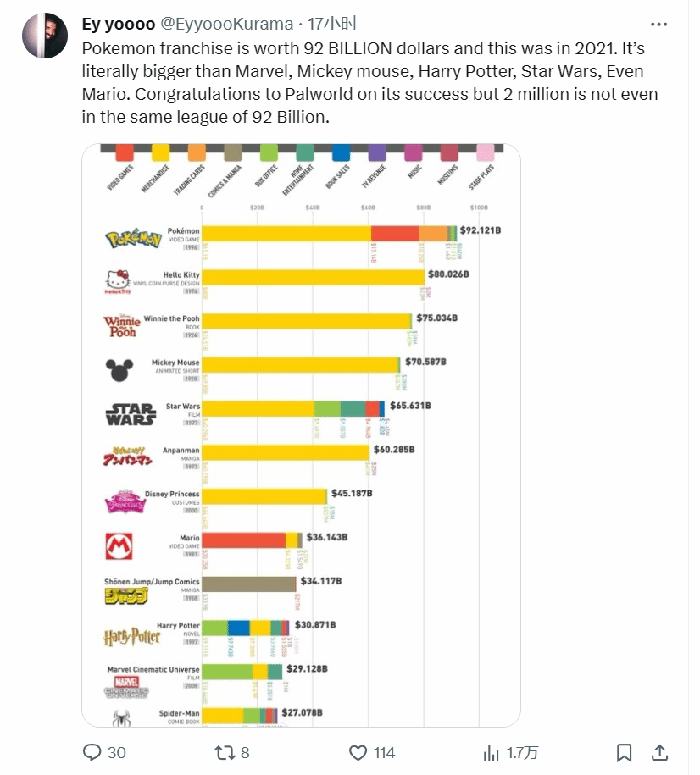Like the tweet with heart icon
Screen dimensions: 700x775
coord(358,752)
